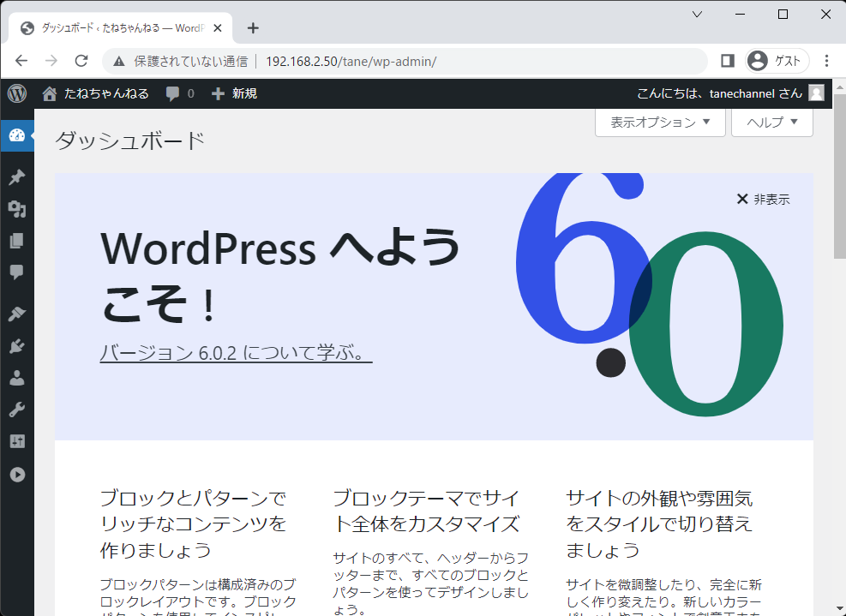Open Pages sidebar icon

point(17,241)
